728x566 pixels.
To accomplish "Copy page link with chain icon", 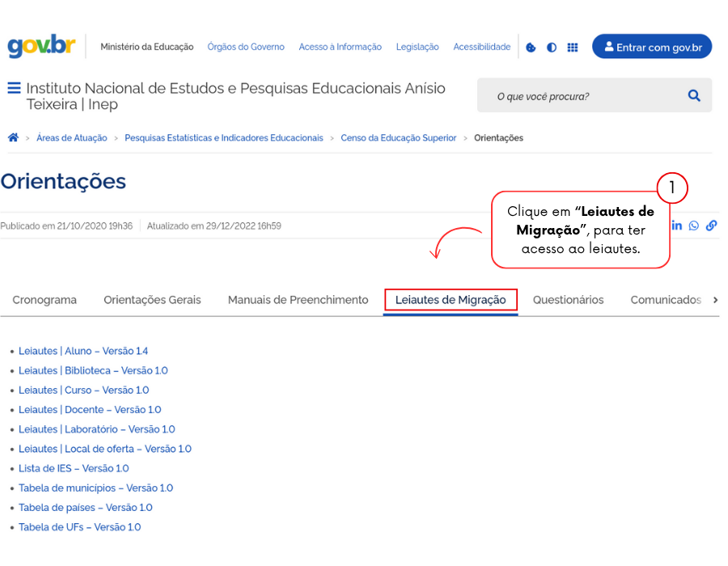I will (x=711, y=226).
